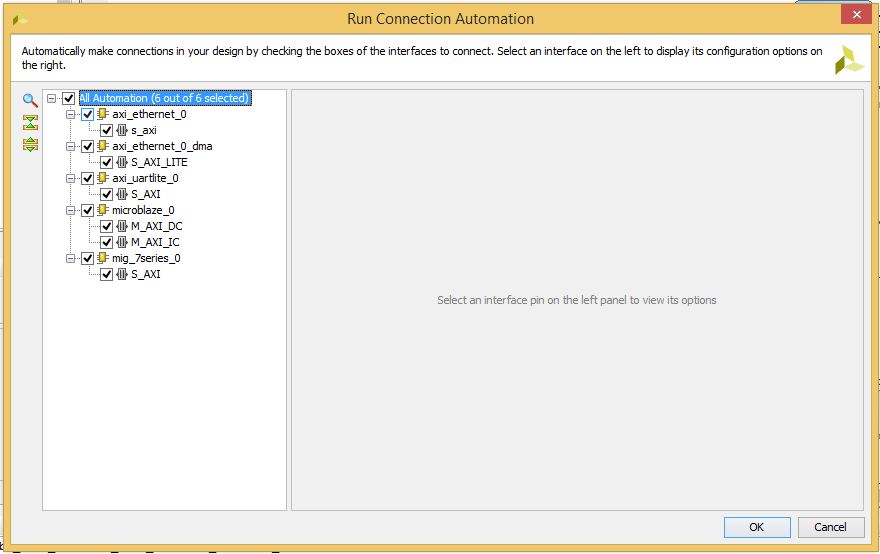This screenshot has height=554, width=880.
Task: Select the mig_7series_0 label
Action: (x=146, y=259)
